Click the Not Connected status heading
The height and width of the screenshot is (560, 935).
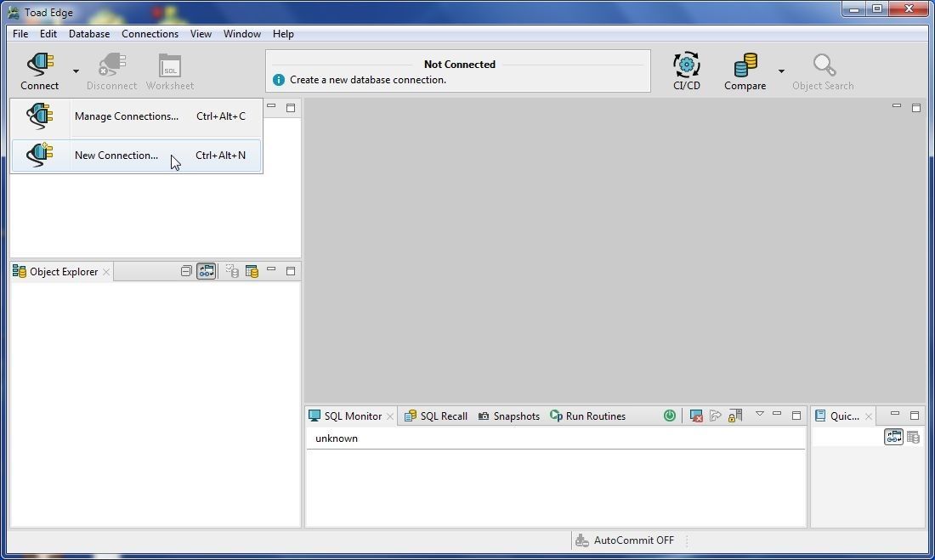click(x=460, y=65)
